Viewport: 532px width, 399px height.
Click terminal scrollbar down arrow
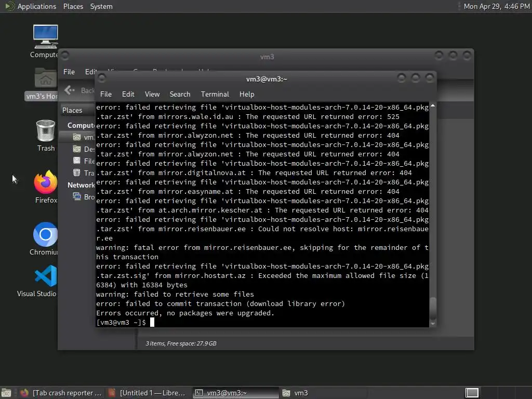tap(433, 324)
